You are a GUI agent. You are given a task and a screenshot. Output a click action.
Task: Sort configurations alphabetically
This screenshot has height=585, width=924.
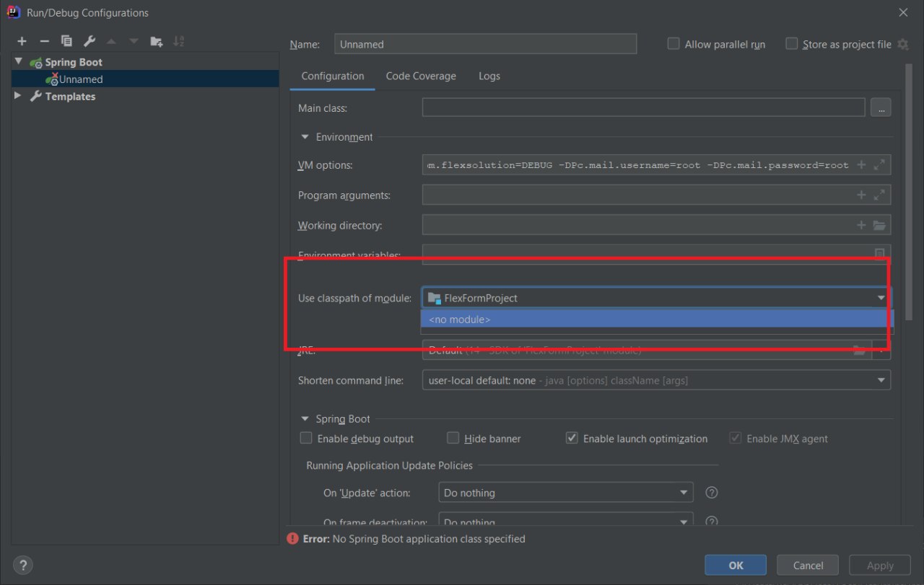[179, 41]
